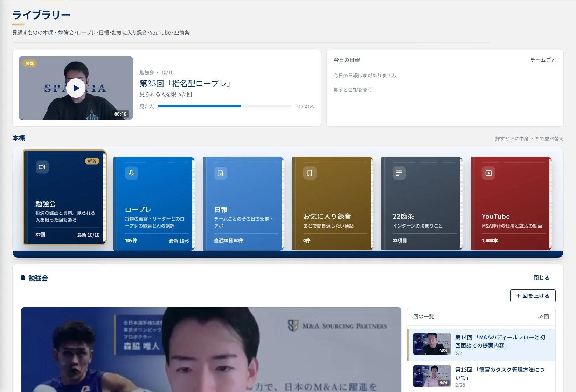Viewport: 576px width, 392px height.
Task: Click the video camera icon on 勉強会 book
Action: (42, 167)
